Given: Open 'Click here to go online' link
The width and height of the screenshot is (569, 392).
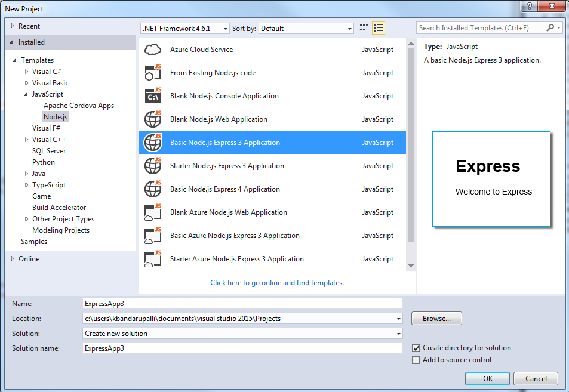Looking at the screenshot, I should coord(277,282).
